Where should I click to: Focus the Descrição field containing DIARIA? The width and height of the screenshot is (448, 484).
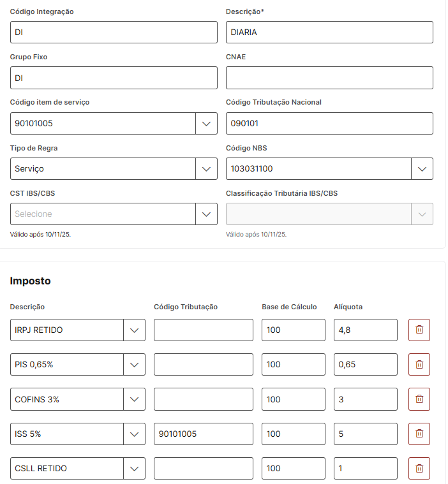click(329, 33)
